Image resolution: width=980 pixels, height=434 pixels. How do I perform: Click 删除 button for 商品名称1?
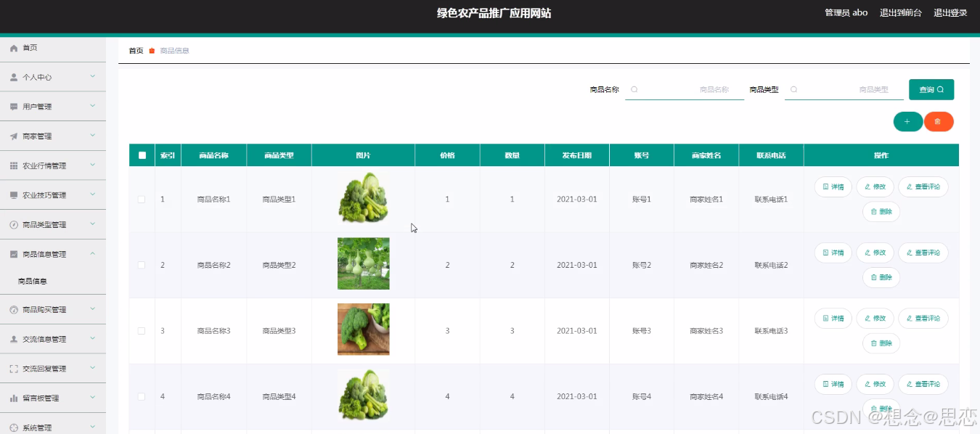(x=881, y=212)
